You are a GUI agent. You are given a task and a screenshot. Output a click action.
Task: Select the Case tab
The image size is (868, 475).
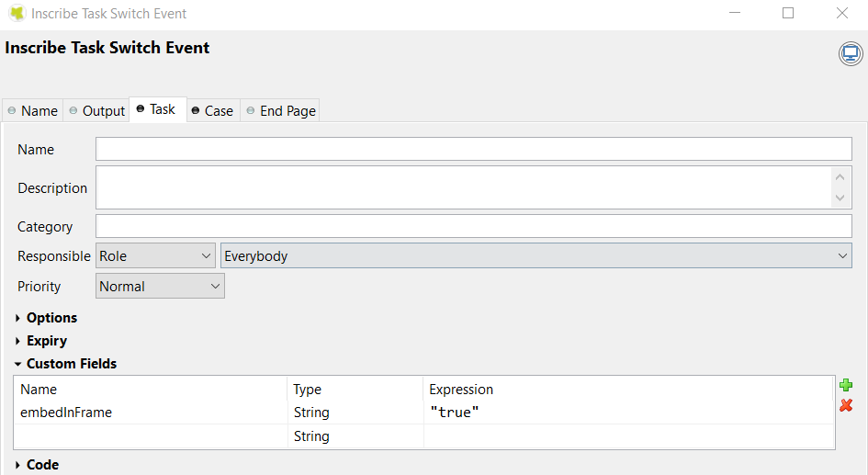click(x=212, y=111)
